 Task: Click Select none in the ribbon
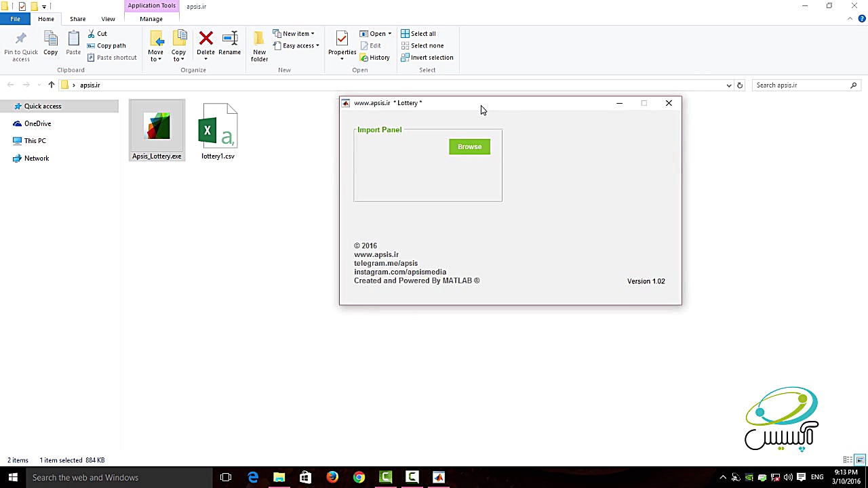[x=422, y=45]
